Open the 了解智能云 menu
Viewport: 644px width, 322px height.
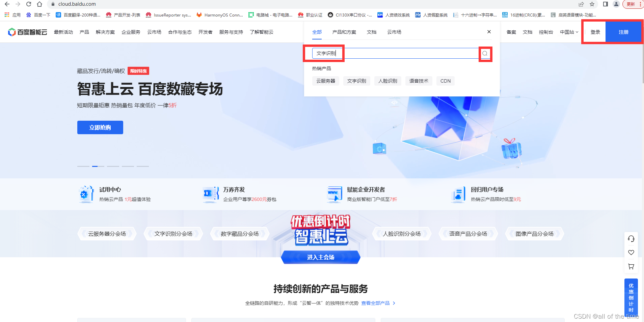click(x=262, y=32)
